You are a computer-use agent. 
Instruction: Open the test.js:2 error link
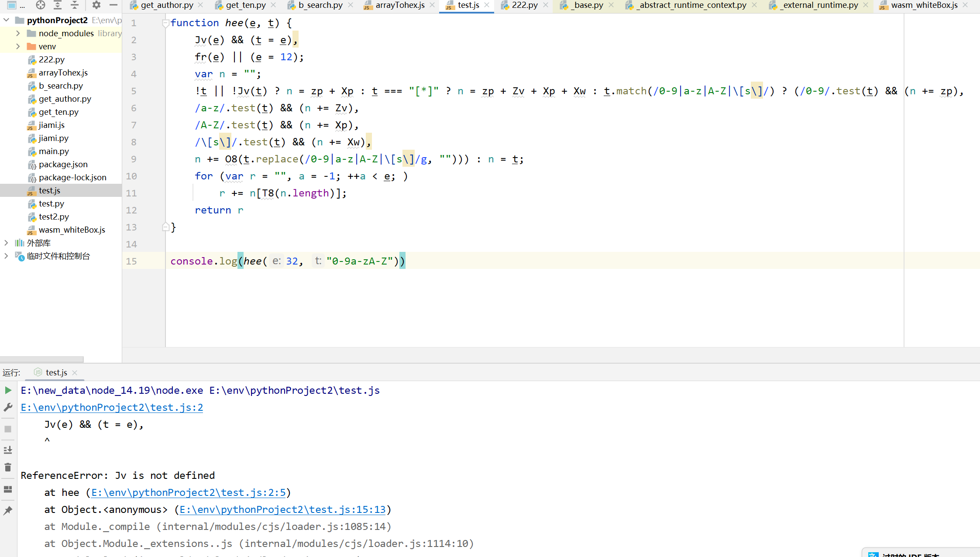click(112, 407)
